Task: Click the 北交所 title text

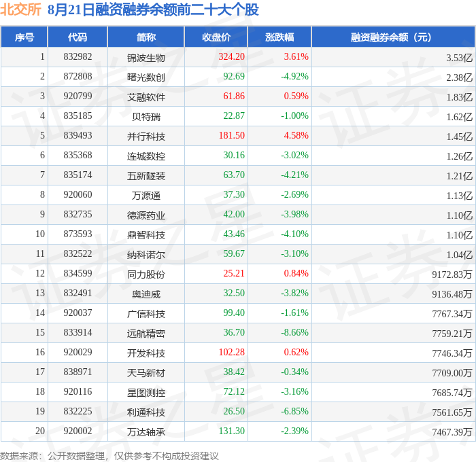Action: [x=20, y=10]
